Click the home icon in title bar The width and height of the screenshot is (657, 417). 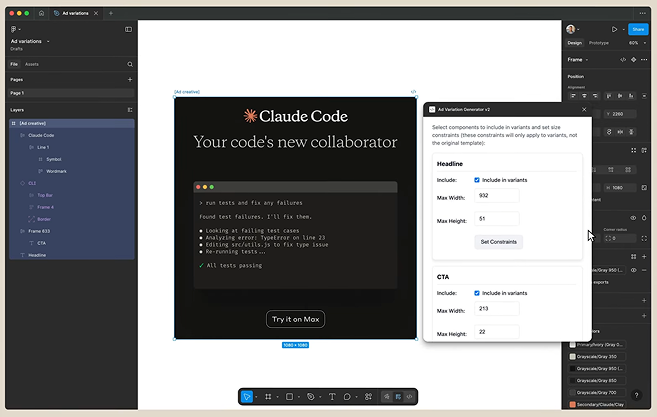[x=41, y=13]
